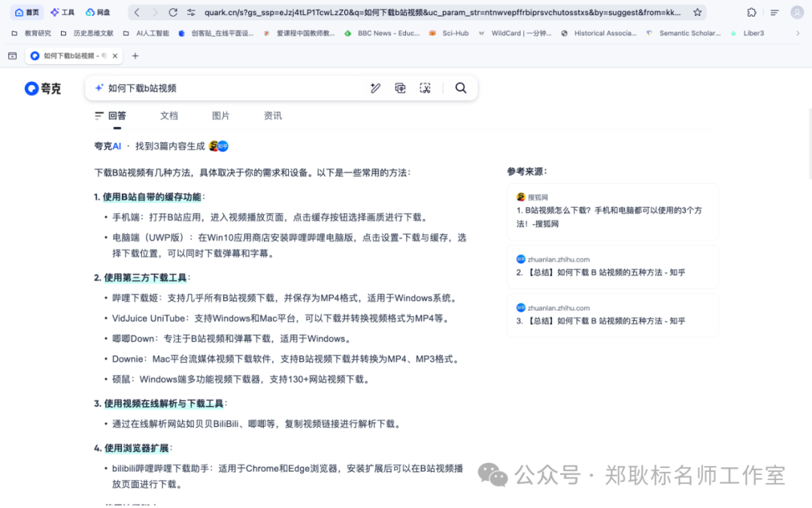Open the image search icon in the search box
Viewport: 812px width, 508px height.
tap(400, 88)
